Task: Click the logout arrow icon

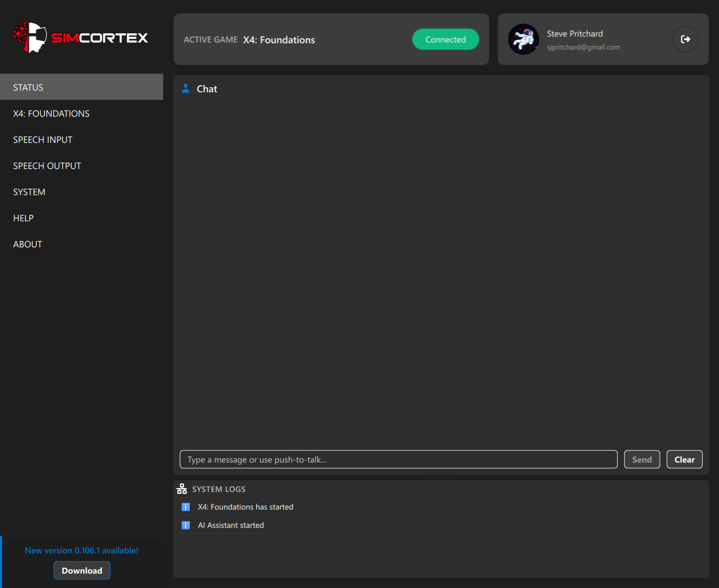Action: [685, 39]
